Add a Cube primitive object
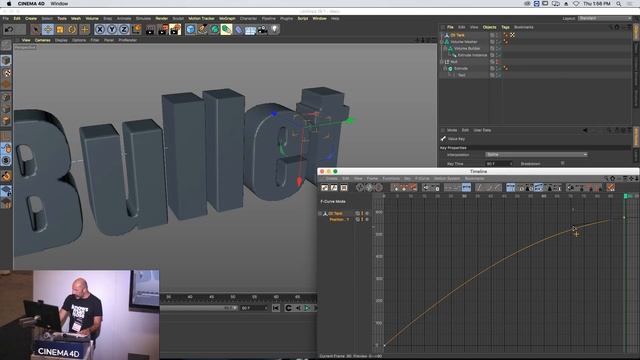This screenshot has width=640, height=360. click(190, 29)
